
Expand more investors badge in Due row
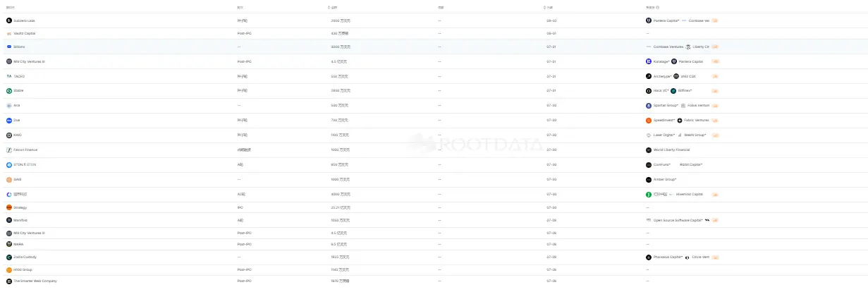coord(715,120)
